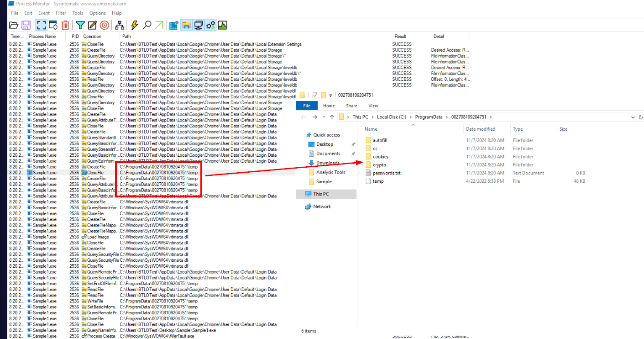Image resolution: width=644 pixels, height=339 pixels.
Task: Click the PID column header
Action: coord(75,37)
